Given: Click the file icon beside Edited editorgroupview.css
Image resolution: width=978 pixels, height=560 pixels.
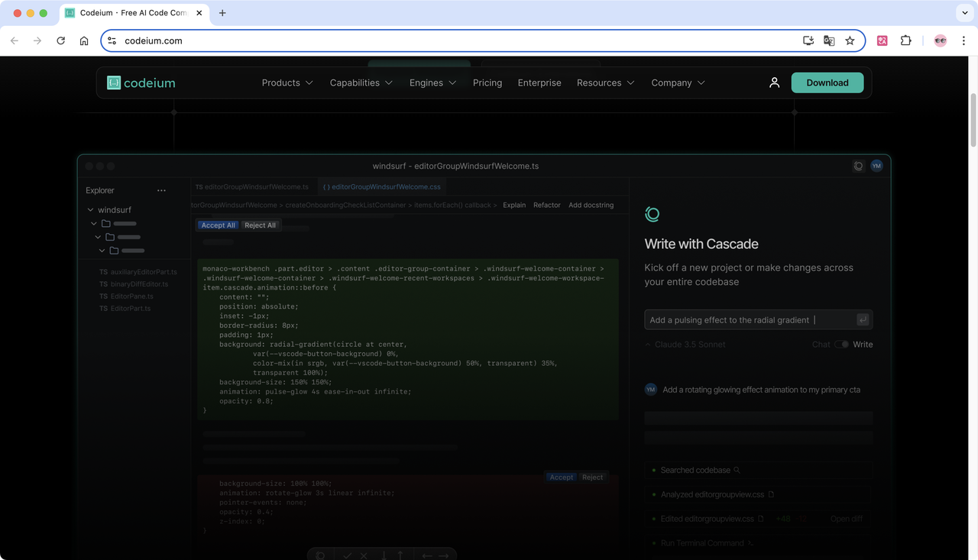Looking at the screenshot, I should pos(761,519).
